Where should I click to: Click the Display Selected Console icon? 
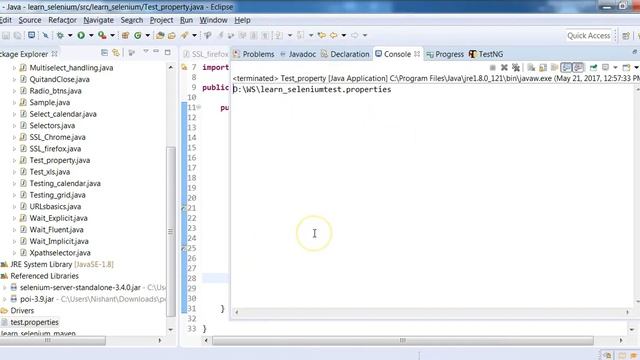click(606, 68)
